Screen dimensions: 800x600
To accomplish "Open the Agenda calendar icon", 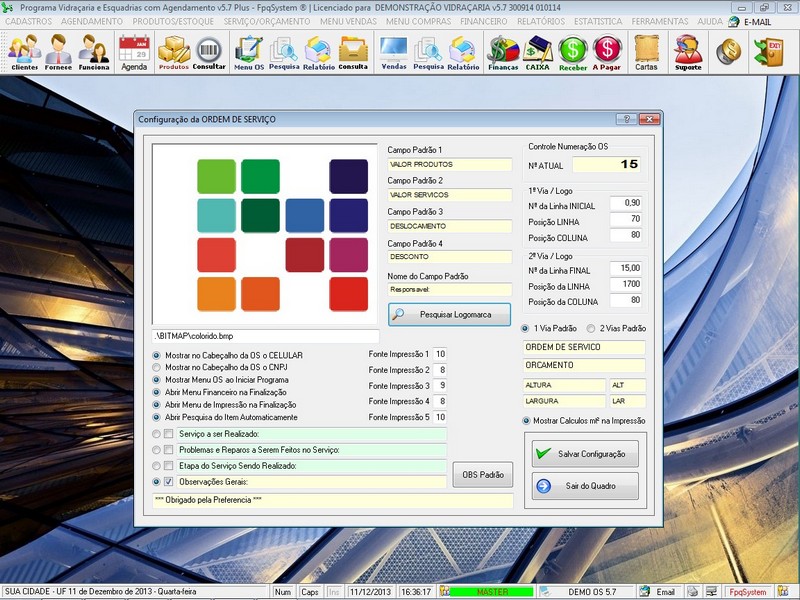I will pos(134,52).
